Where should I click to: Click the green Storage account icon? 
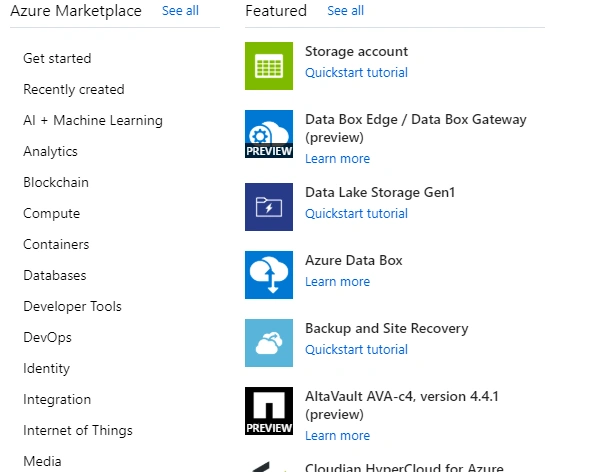[x=269, y=66]
